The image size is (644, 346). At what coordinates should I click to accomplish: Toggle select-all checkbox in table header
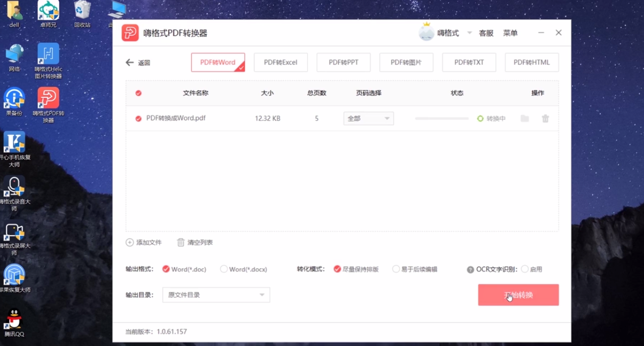pyautogui.click(x=138, y=93)
